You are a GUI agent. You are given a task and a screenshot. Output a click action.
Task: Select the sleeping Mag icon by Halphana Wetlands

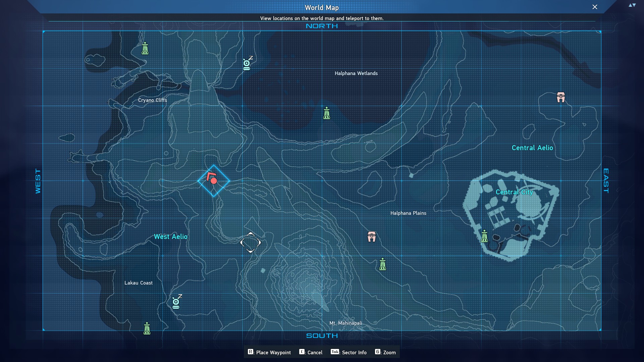point(247,64)
